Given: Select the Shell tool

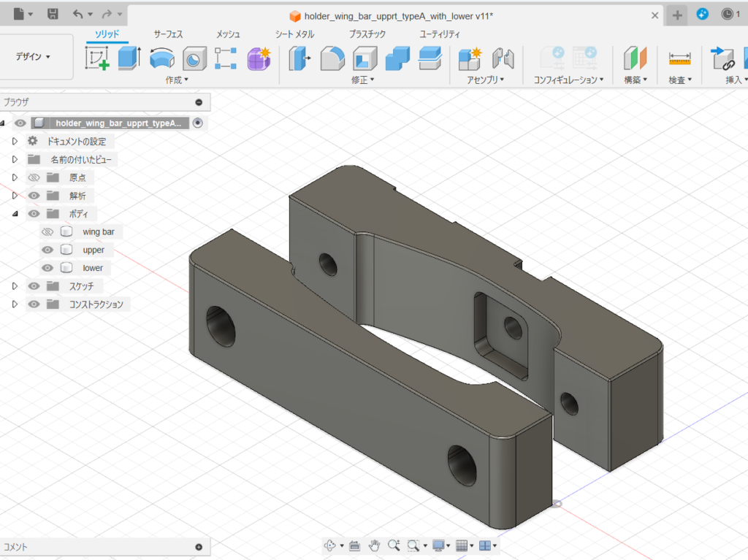Looking at the screenshot, I should [x=365, y=58].
